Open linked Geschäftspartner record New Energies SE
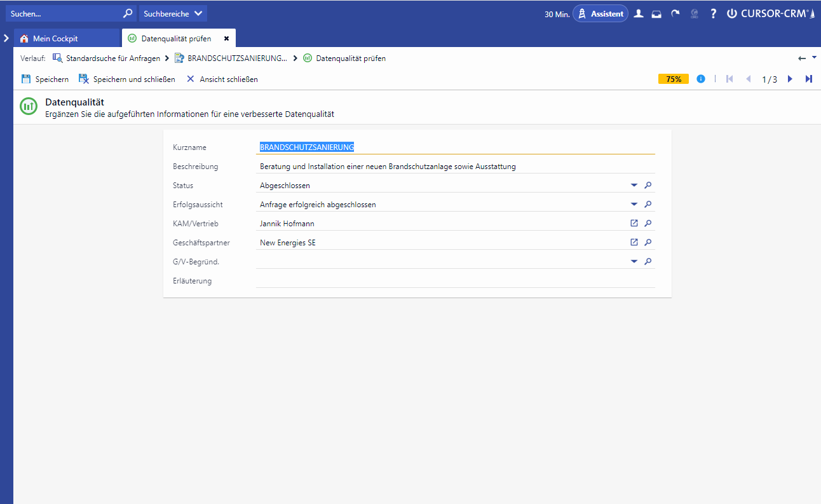 (x=634, y=242)
